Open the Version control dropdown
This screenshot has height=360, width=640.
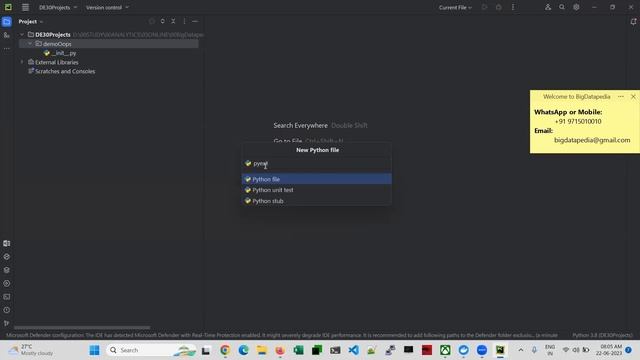point(107,7)
